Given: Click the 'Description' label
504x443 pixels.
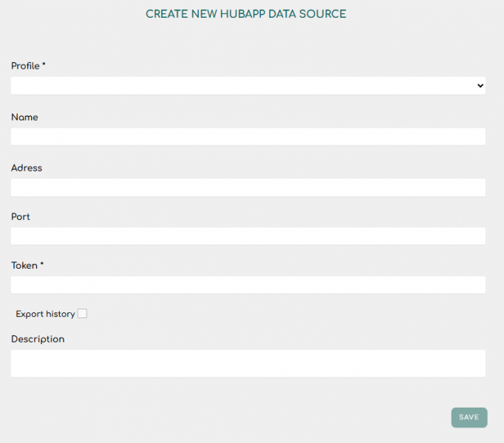Looking at the screenshot, I should coord(38,339).
